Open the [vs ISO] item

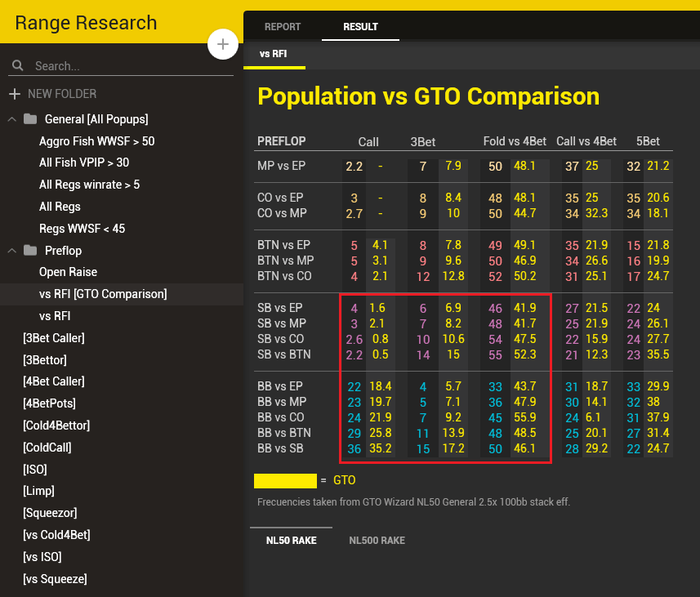[x=42, y=556]
